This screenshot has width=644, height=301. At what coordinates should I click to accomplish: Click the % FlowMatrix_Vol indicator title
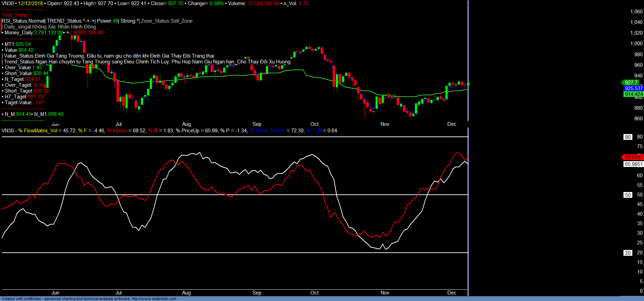click(38, 131)
